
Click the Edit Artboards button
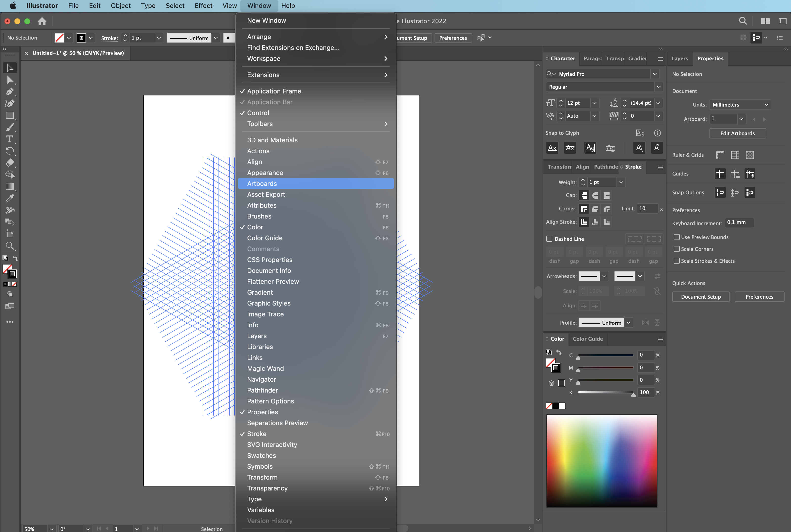click(x=737, y=133)
